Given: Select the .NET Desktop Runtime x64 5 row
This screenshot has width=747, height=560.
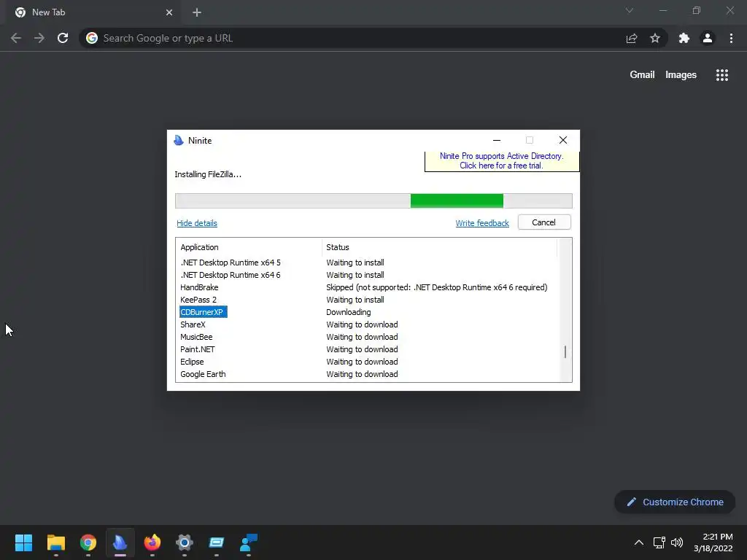Looking at the screenshot, I should point(367,262).
